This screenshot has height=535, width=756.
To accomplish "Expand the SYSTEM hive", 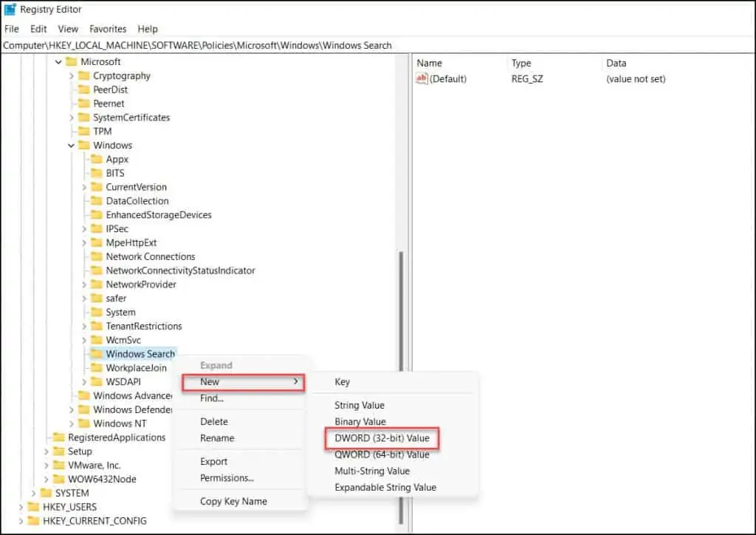I will pos(33,493).
